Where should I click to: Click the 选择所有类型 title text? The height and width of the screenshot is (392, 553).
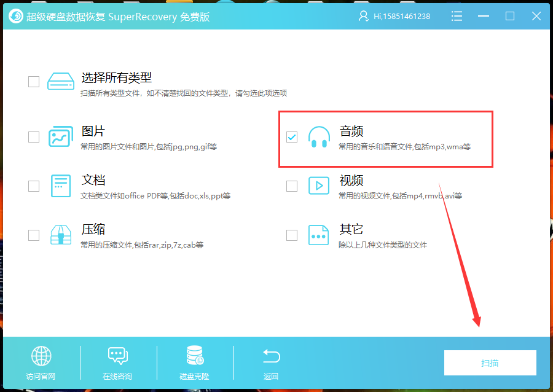tap(117, 77)
